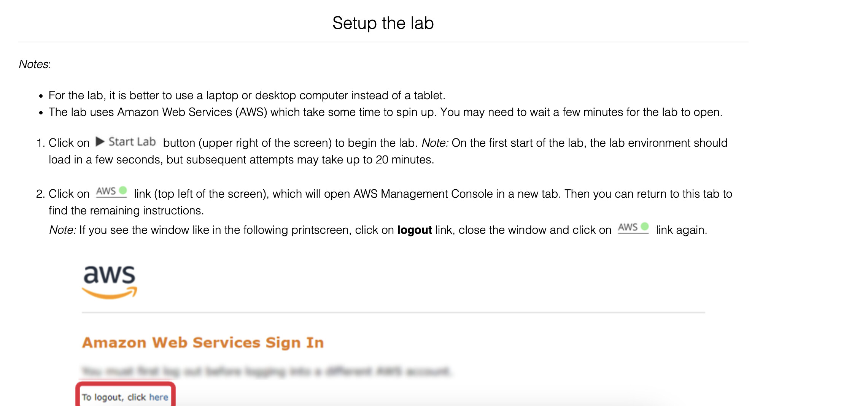Click the horizontal divider below aws logo
The image size is (868, 406).
point(393,313)
